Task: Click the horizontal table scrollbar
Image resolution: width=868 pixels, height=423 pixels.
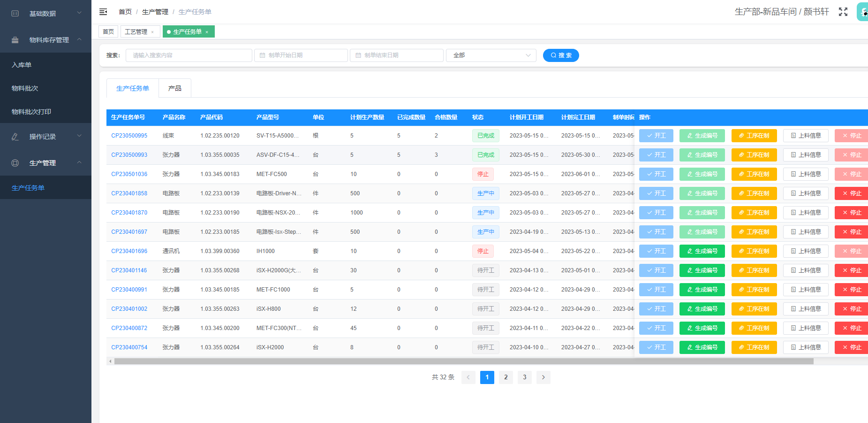Action: [x=464, y=361]
